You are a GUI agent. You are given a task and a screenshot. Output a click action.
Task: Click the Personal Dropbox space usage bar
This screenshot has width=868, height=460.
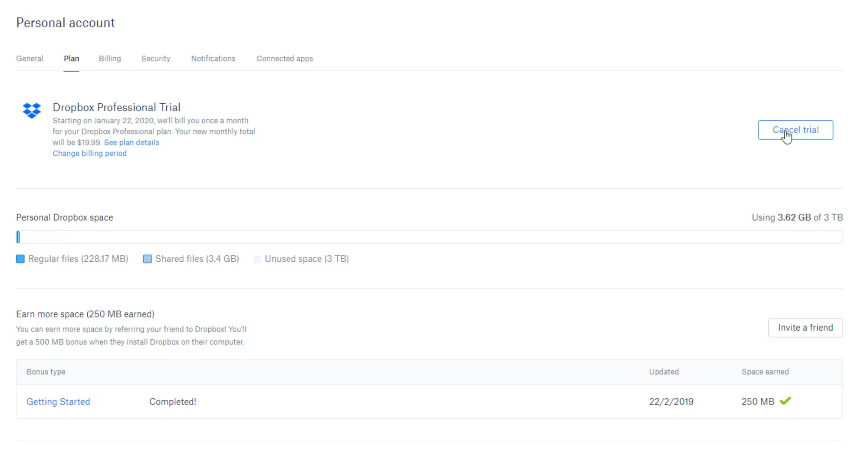[x=430, y=237]
